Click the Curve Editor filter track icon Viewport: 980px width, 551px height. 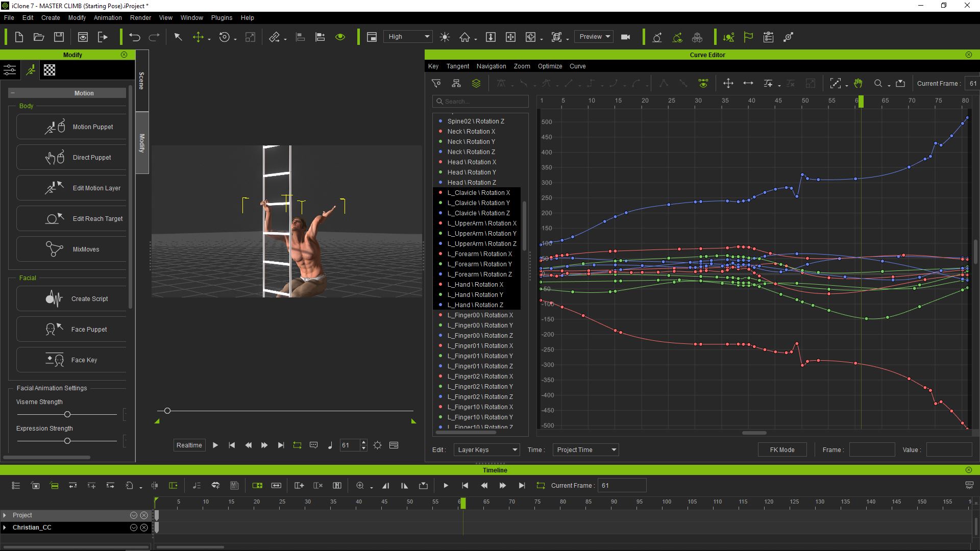point(436,83)
